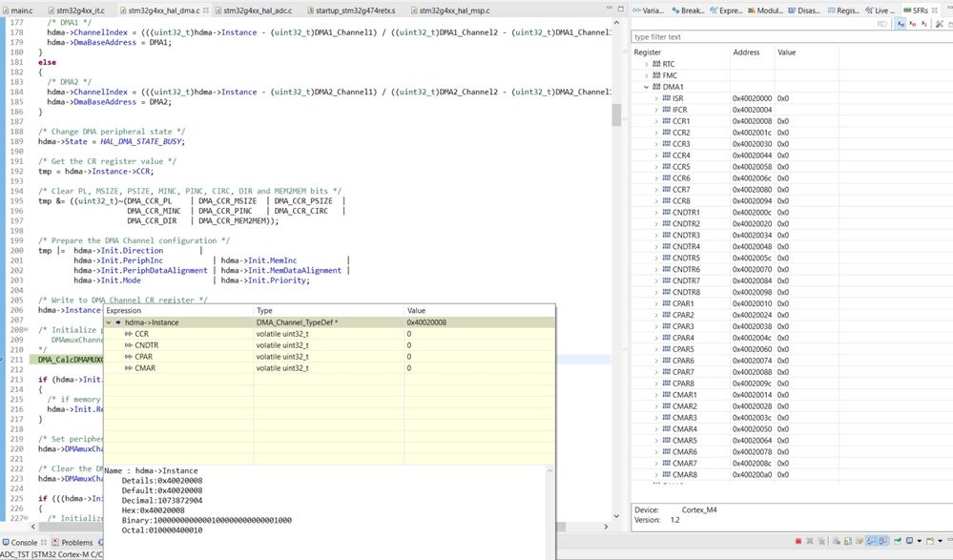Click Open Console icon
Image resolution: width=953 pixels, height=560 pixels.
pyautogui.click(x=930, y=541)
